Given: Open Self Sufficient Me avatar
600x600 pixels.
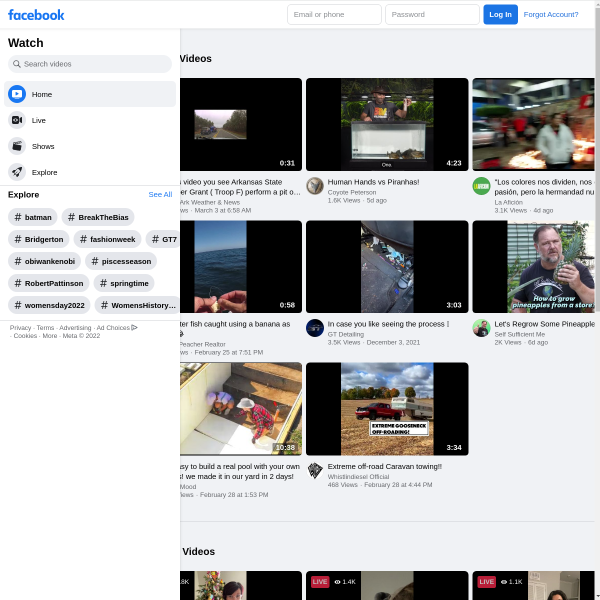Looking at the screenshot, I should tap(481, 328).
